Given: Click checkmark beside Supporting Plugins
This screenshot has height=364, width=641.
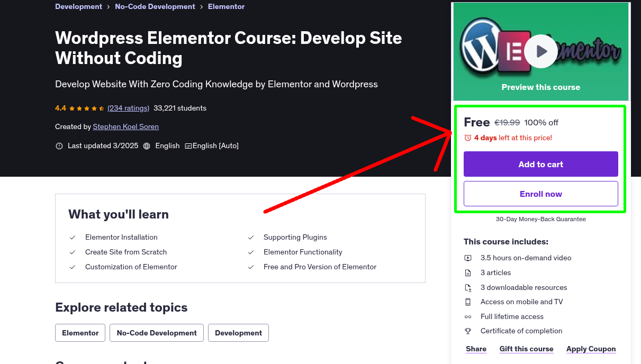Looking at the screenshot, I should [x=251, y=238].
